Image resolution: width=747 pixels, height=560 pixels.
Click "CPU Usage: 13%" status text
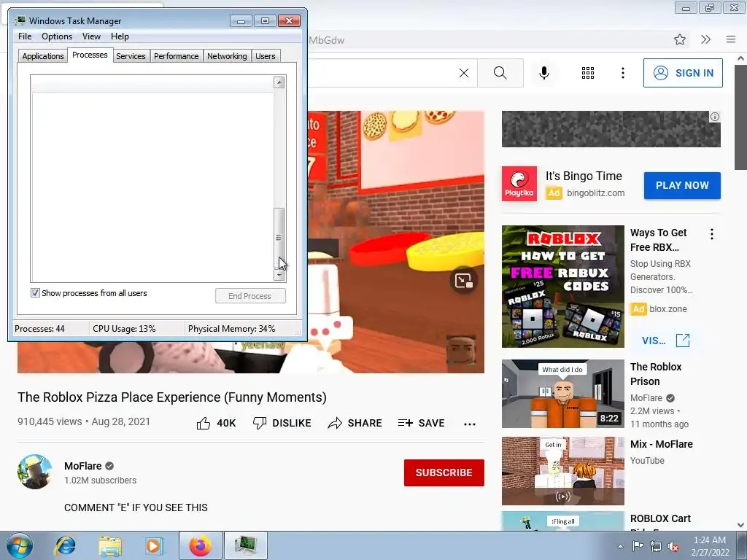124,329
